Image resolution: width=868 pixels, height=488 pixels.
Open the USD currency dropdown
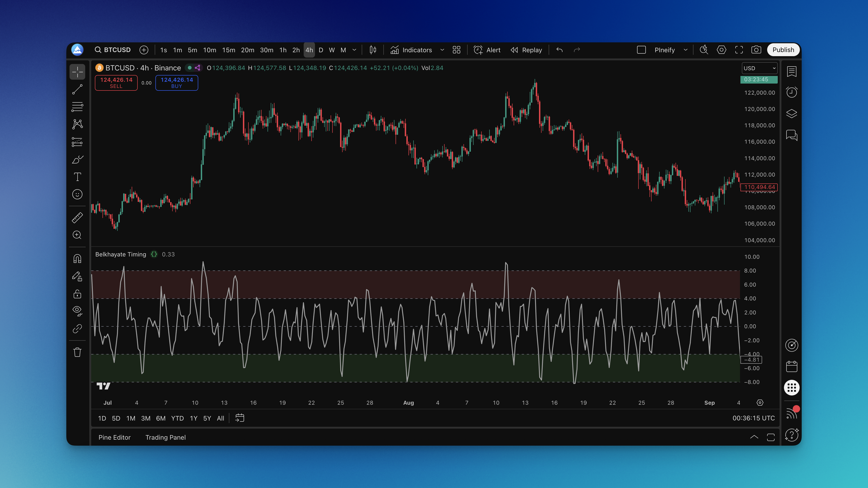pos(760,68)
